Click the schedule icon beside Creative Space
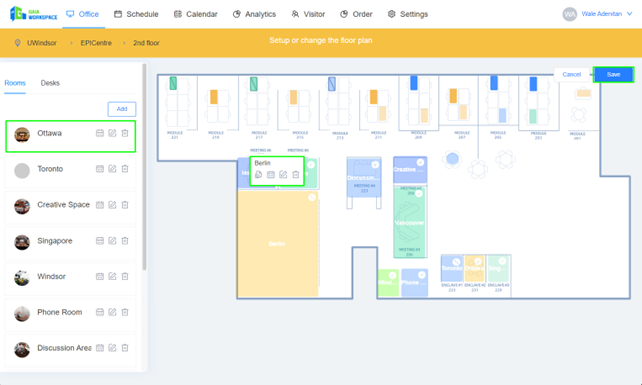This screenshot has width=642, height=385. click(x=99, y=205)
